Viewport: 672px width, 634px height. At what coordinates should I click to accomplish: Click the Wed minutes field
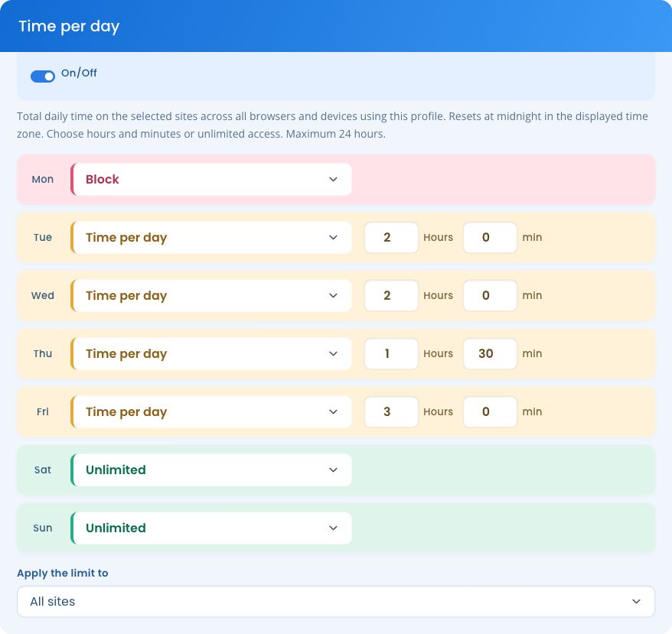click(490, 295)
